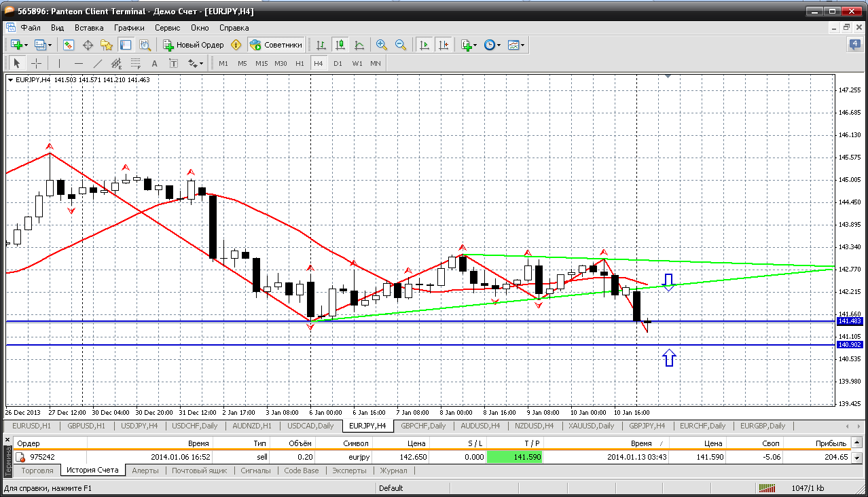868x497 pixels.
Task: Open the Вставка menu
Action: [x=89, y=28]
